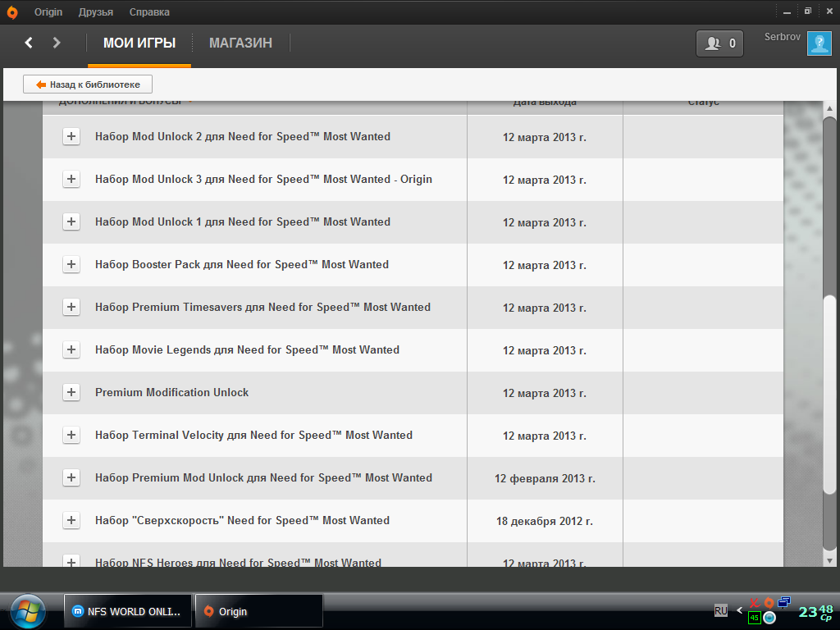Switch to the МАГАЗИН tab
This screenshot has width=840, height=630.
point(240,43)
